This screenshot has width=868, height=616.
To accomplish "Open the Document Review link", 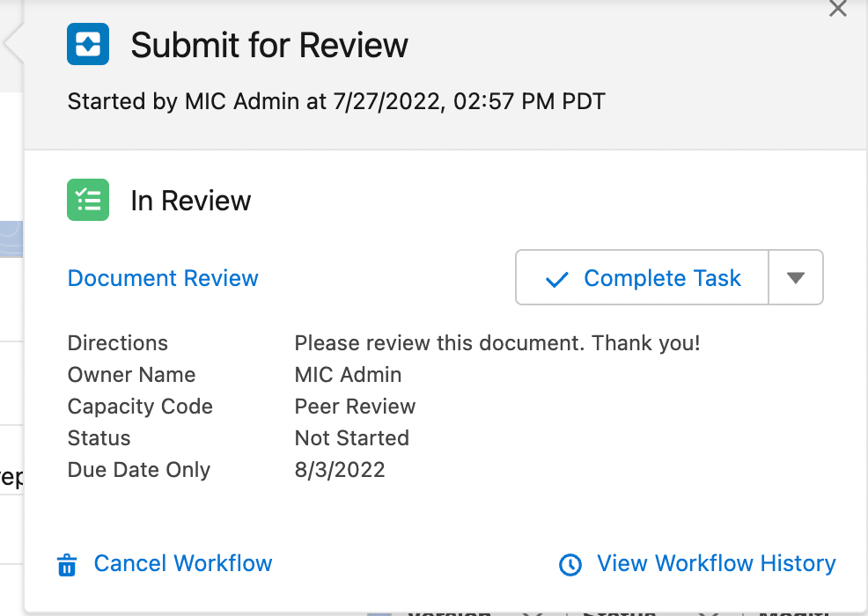I will (163, 278).
